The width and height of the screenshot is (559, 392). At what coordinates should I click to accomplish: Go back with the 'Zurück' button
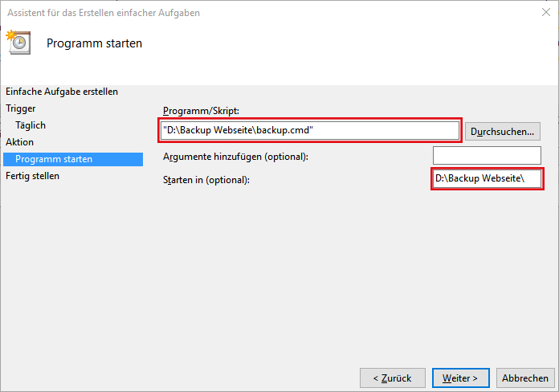(391, 378)
